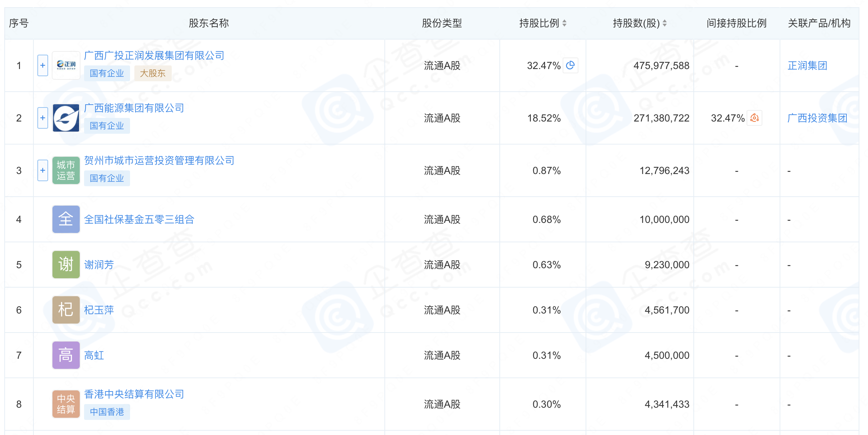The image size is (868, 435).
Task: Click the green 城市运营 avatar icon
Action: (66, 170)
